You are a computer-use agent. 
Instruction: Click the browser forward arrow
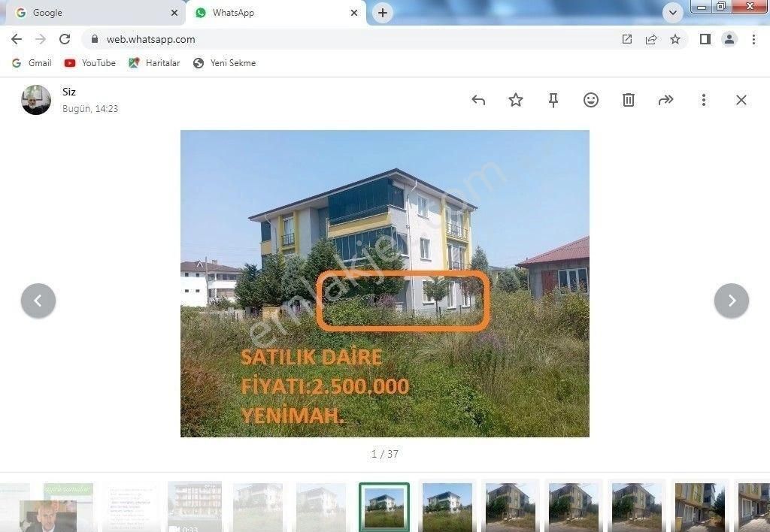pyautogui.click(x=41, y=39)
